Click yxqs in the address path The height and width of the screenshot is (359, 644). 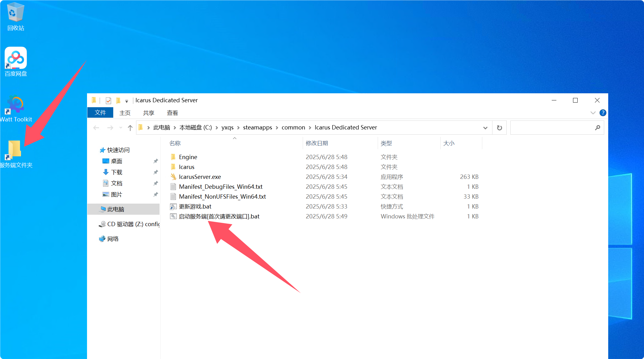click(x=227, y=128)
